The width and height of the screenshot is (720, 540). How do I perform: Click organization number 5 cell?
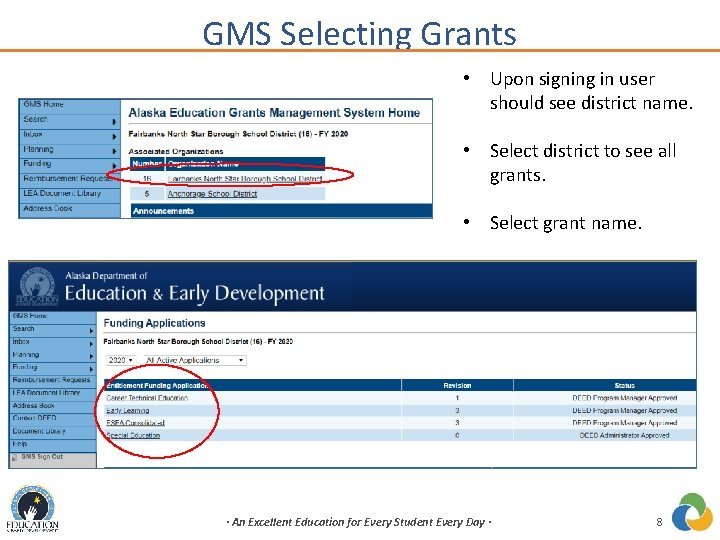click(147, 194)
